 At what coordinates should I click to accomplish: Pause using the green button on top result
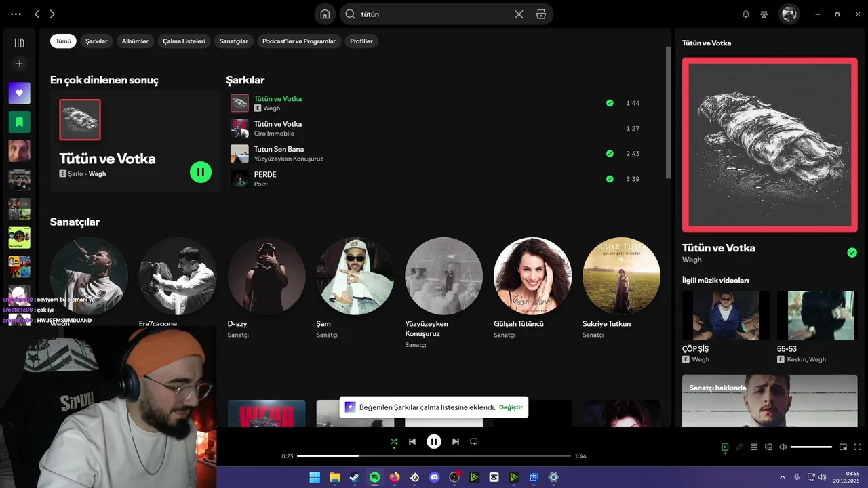[201, 172]
